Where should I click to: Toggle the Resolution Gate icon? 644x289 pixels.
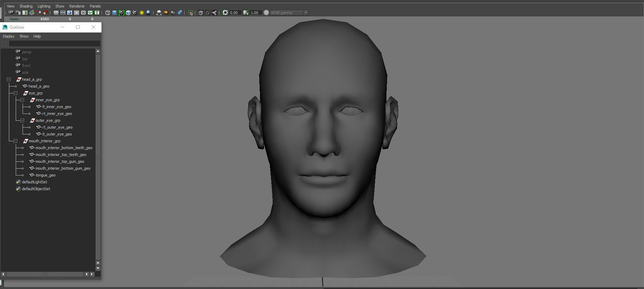pyautogui.click(x=70, y=13)
